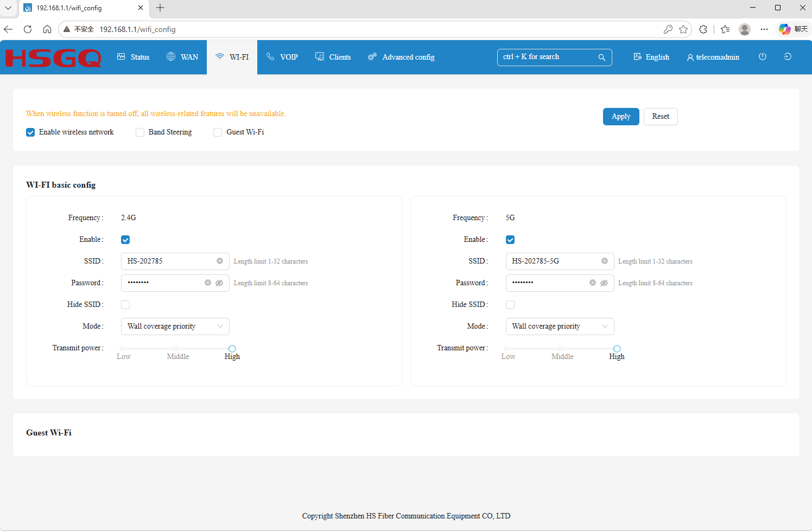Open the Clients tab
Image resolution: width=812 pixels, height=532 pixels.
(x=333, y=57)
